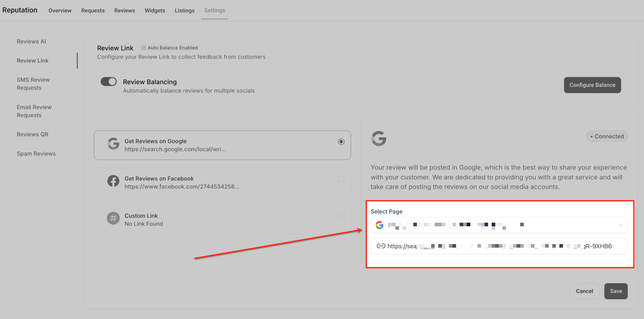The image size is (644, 319).
Task: Click the link chain icon beside URL
Action: [381, 246]
